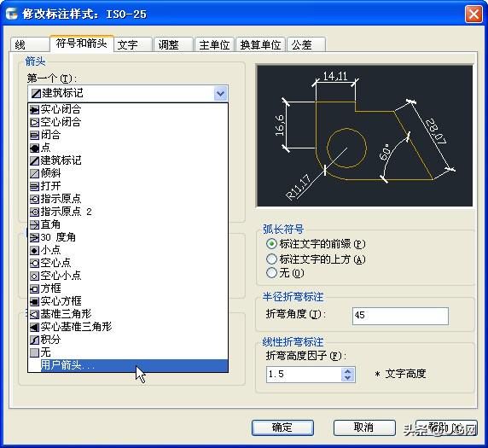Choose the 指示原点 arrowhead icon
The height and width of the screenshot is (448, 488).
click(34, 199)
